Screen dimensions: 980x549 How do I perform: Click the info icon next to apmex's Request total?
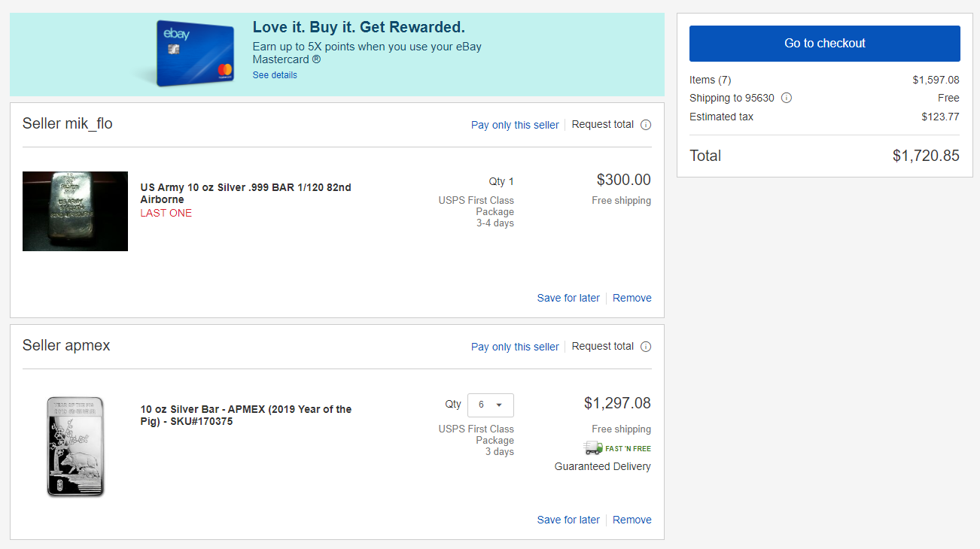point(645,347)
